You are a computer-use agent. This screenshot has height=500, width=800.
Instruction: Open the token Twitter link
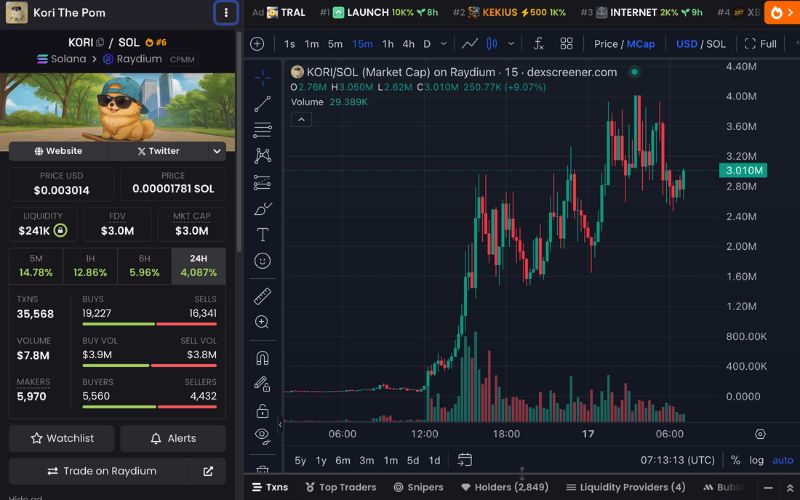[x=158, y=151]
